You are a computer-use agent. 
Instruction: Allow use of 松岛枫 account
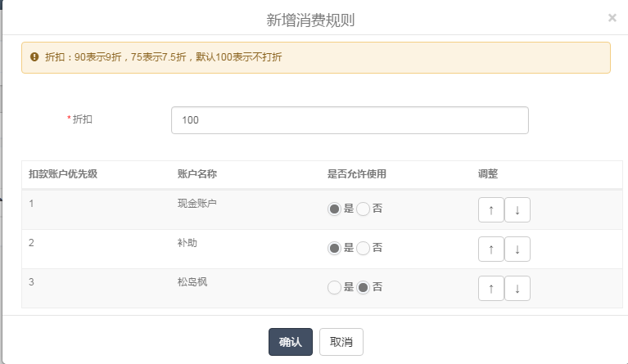[334, 287]
